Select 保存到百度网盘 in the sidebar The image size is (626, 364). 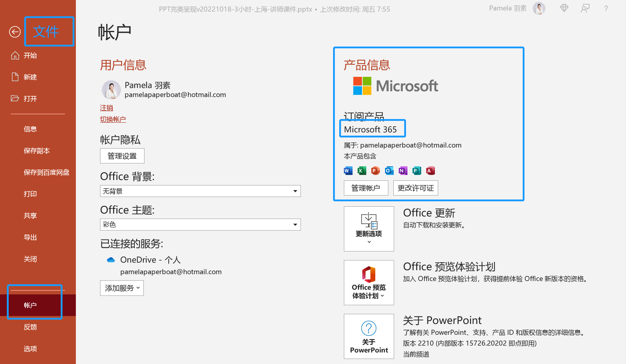point(46,172)
